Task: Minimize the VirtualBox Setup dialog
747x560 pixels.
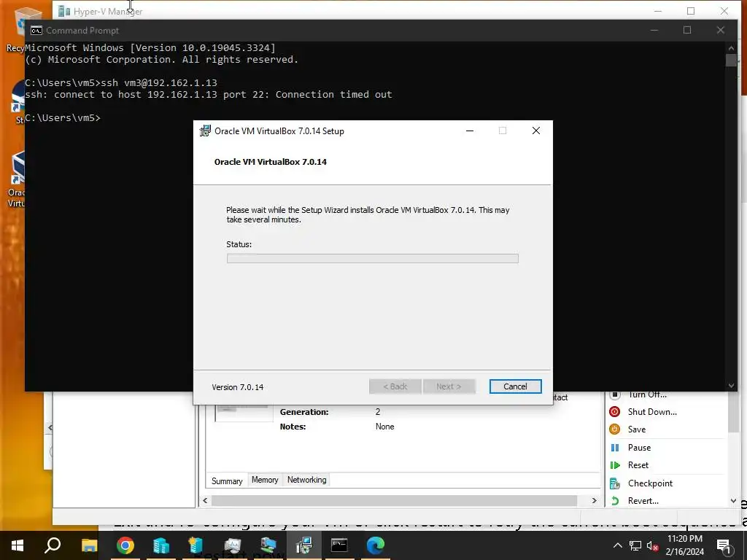Action: click(470, 131)
